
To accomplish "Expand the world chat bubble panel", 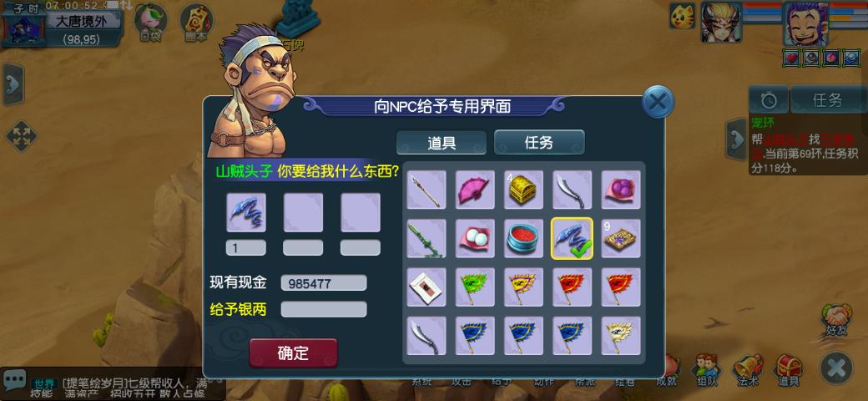I will tap(13, 380).
